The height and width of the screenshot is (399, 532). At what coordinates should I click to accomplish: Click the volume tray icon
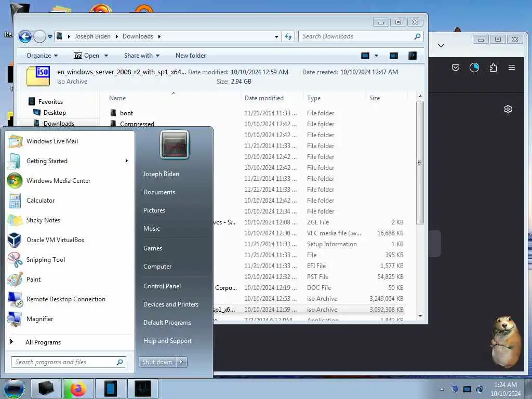click(x=480, y=389)
